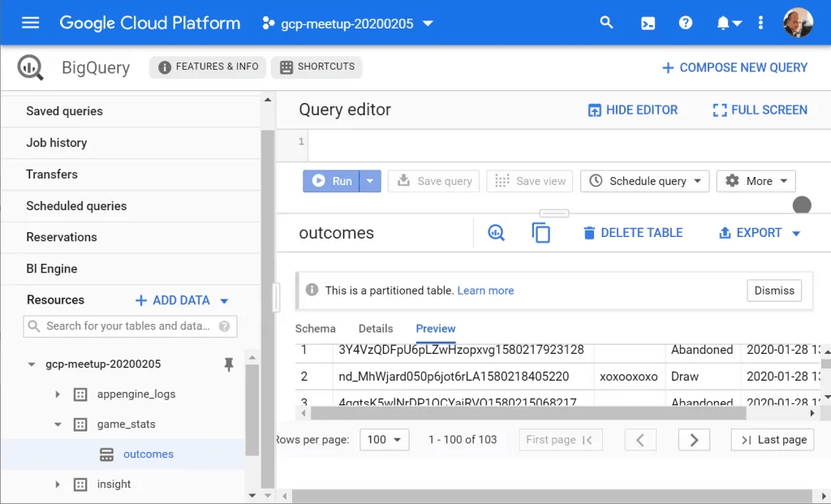Click the Save view button

[x=529, y=181]
